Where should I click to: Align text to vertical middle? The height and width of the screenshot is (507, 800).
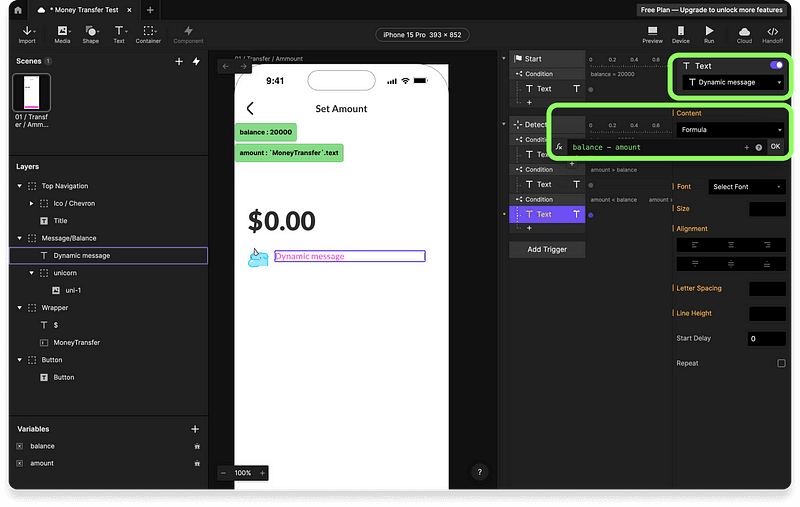pyautogui.click(x=731, y=264)
